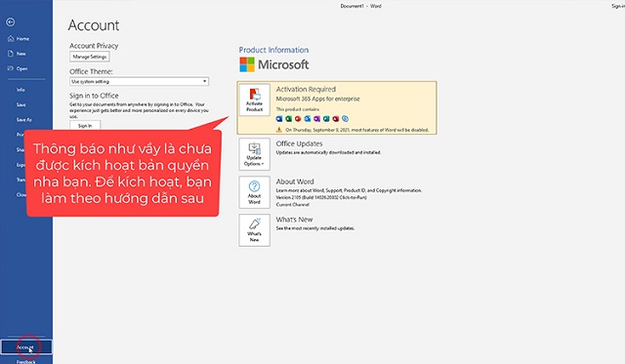Viewport: 625px width, 364px height.
Task: Click the back arrow icon in the sidebar
Action: 11,21
